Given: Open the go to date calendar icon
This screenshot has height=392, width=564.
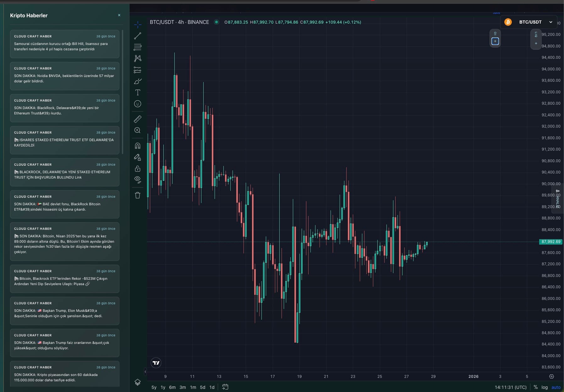Looking at the screenshot, I should [225, 387].
